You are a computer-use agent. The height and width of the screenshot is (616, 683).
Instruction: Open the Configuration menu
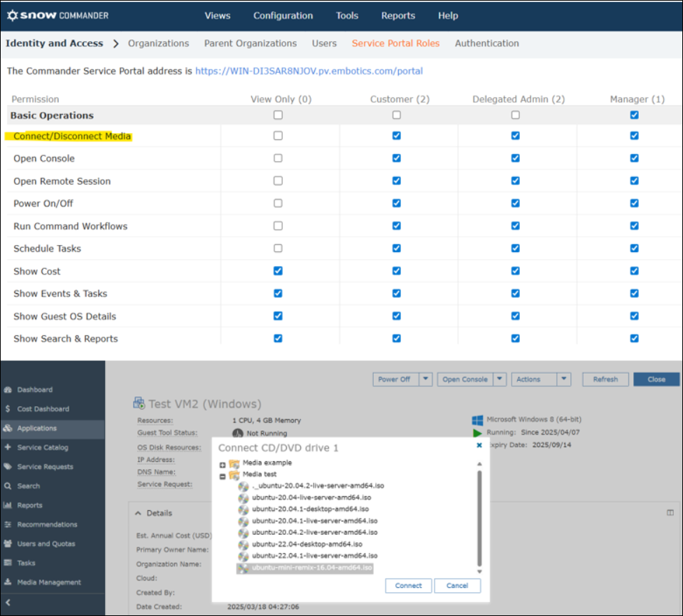[x=283, y=15]
